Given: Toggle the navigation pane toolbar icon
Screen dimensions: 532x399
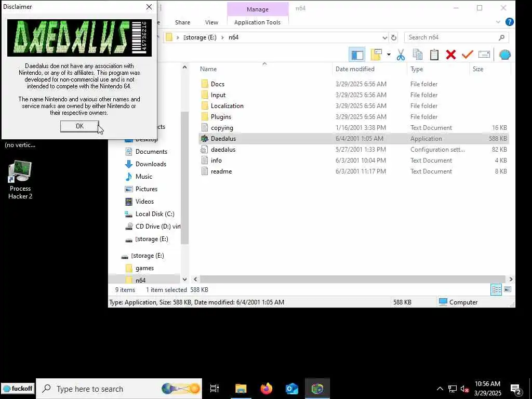Looking at the screenshot, I should (x=357, y=55).
